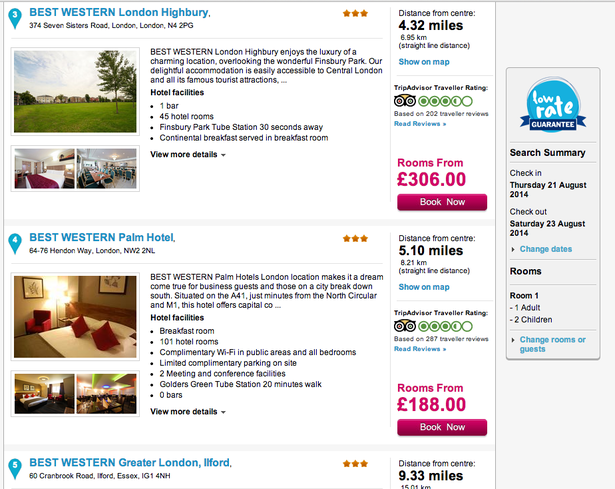Click TripAdvisor owl logo for Palm Hotel

pos(405,326)
